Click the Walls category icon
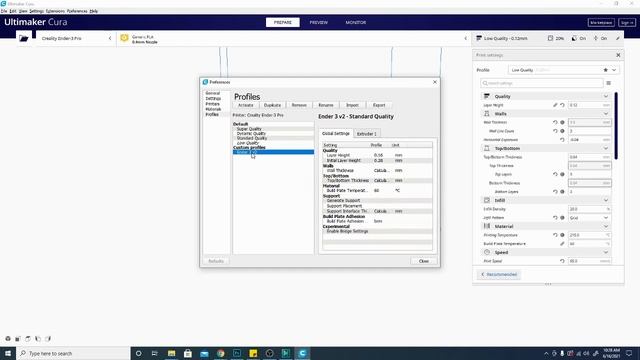This screenshot has width=640, height=360. [x=487, y=113]
